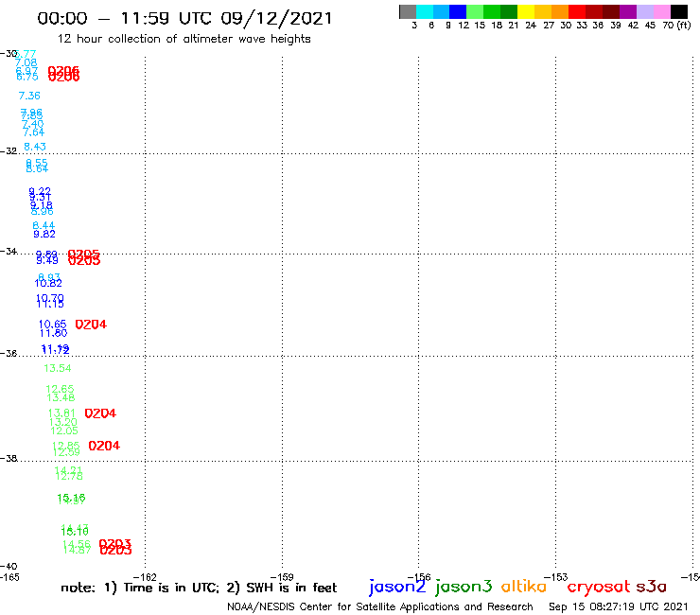Image resolution: width=700 pixels, height=615 pixels.
Task: Select the orange 'altika' legend label
Action: coord(524,586)
